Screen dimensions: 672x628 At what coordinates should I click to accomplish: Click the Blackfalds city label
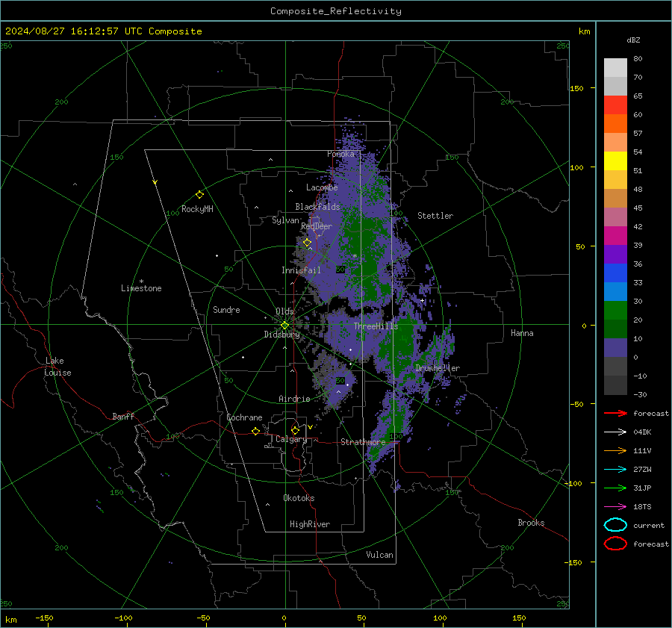[317, 207]
